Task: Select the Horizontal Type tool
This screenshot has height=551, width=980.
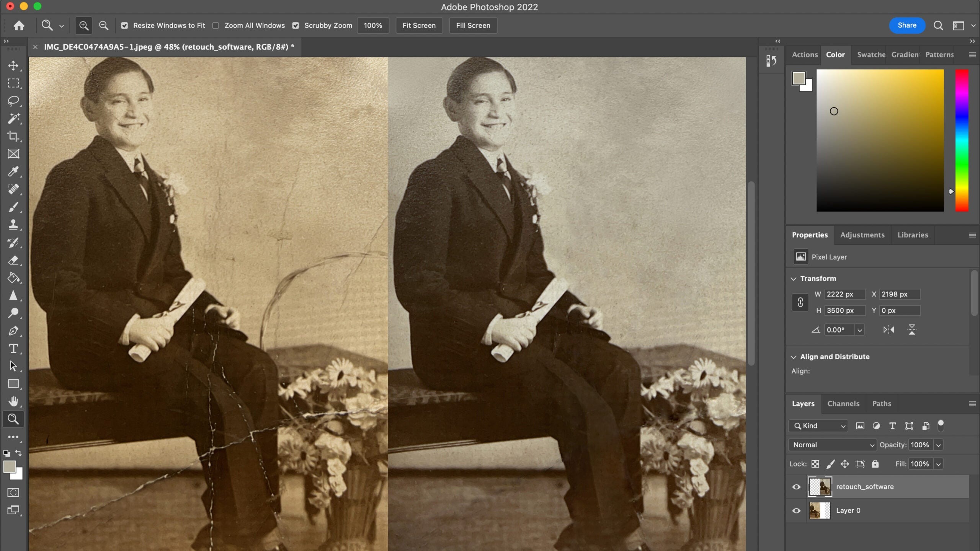Action: (x=13, y=349)
